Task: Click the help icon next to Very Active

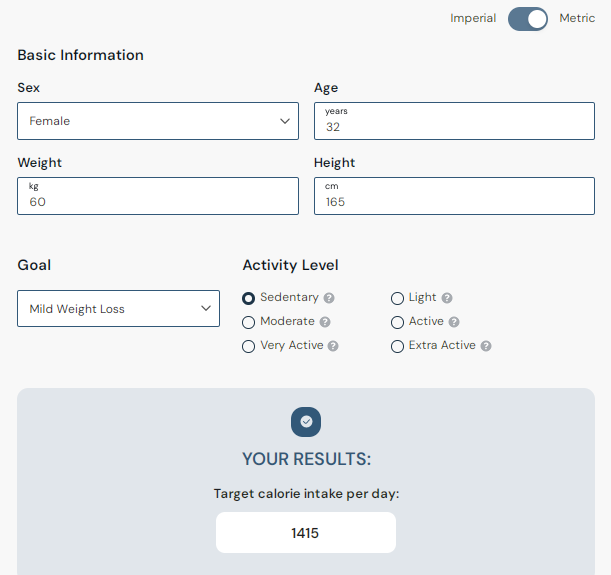Action: [x=333, y=346]
